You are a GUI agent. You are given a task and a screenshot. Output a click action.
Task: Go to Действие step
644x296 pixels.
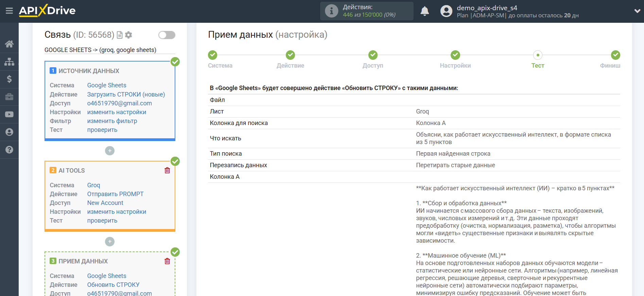(290, 55)
